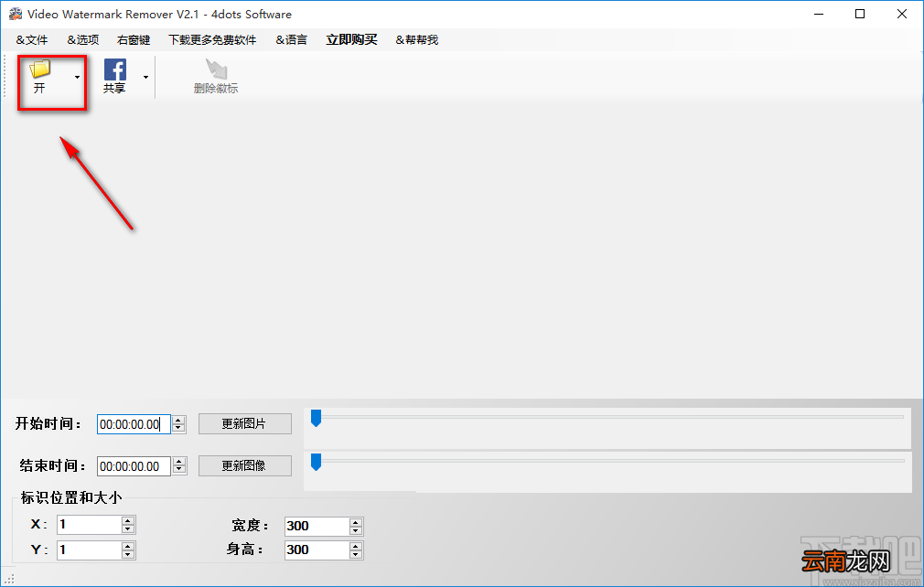Expand the share (共享) dropdown arrow

pyautogui.click(x=145, y=77)
